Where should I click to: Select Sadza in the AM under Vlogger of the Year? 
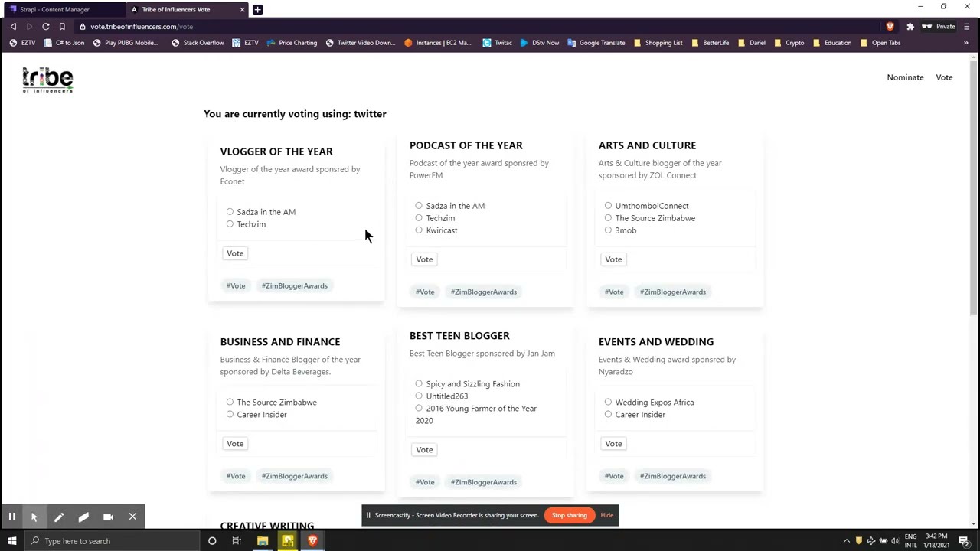coord(230,212)
